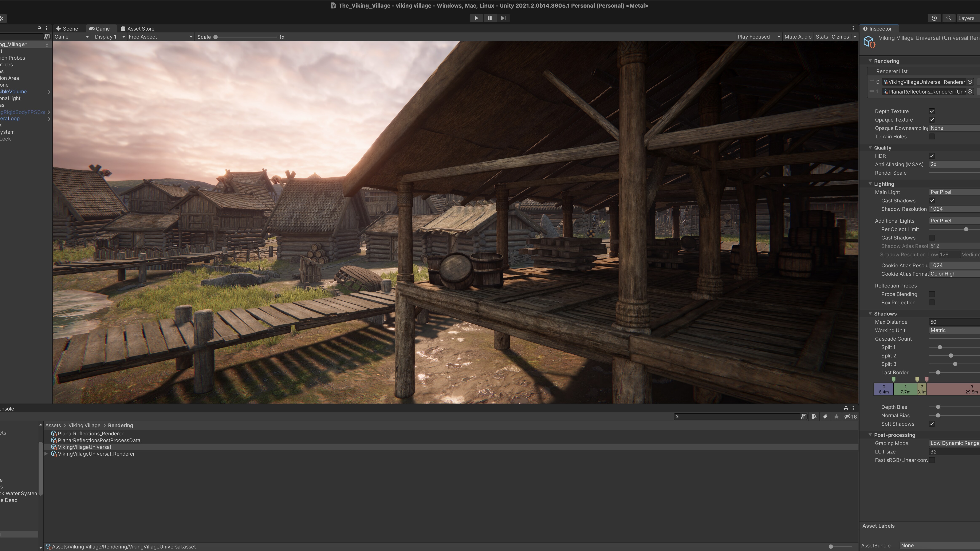Enable the Terrain Holes checkbox

[x=932, y=136]
